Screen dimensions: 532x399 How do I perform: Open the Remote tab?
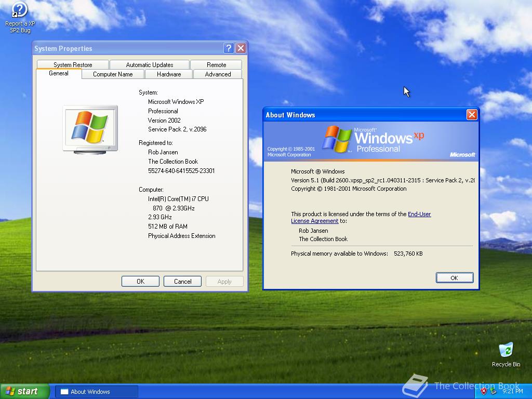pyautogui.click(x=216, y=64)
